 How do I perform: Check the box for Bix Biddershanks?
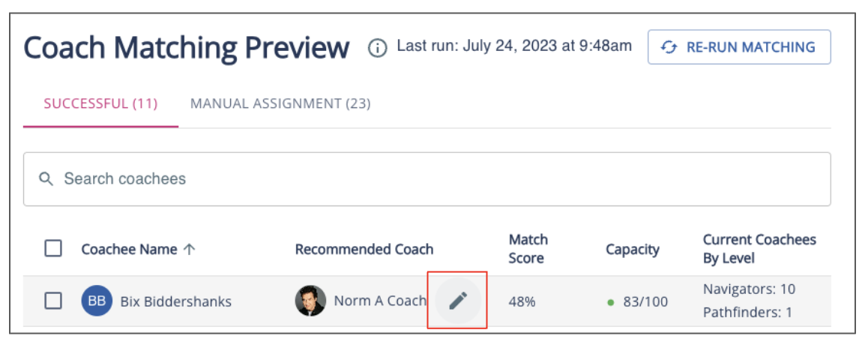tap(53, 301)
